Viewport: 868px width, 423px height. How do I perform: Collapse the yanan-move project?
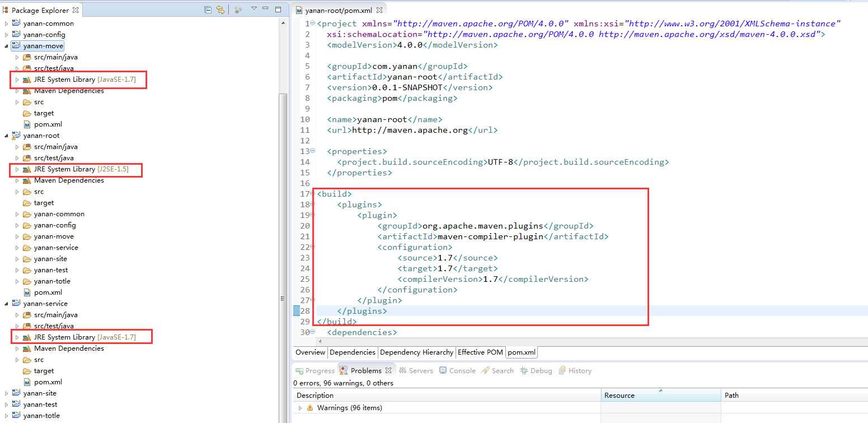pos(7,46)
